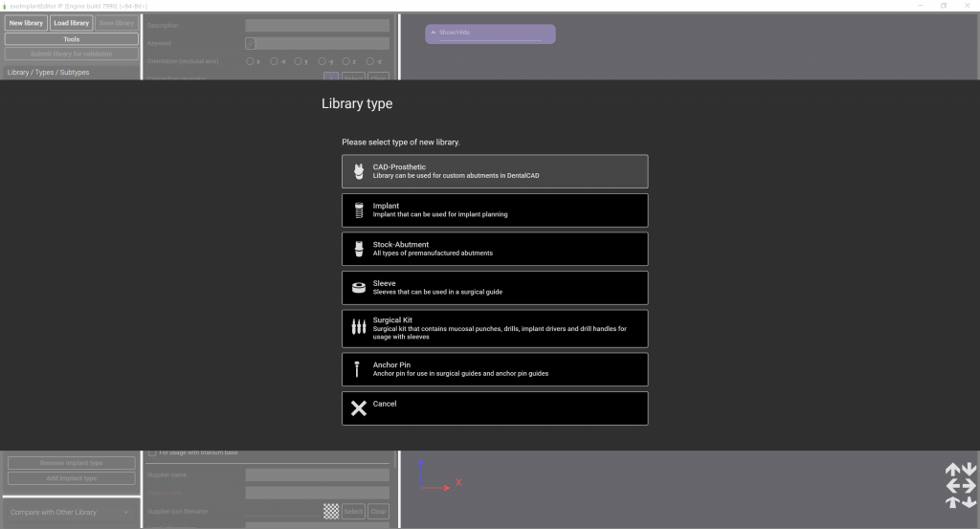
Task: Pick the Stock-Abutment icon
Action: point(359,249)
